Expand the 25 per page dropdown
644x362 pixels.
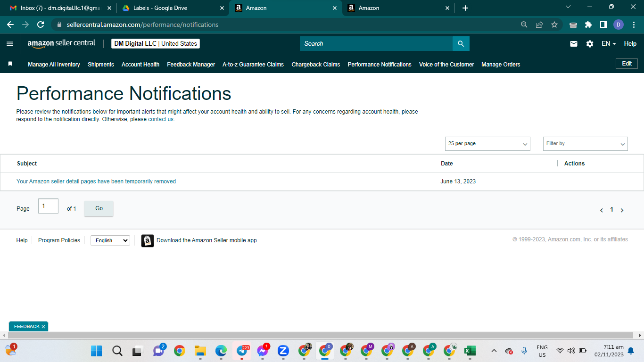(487, 144)
